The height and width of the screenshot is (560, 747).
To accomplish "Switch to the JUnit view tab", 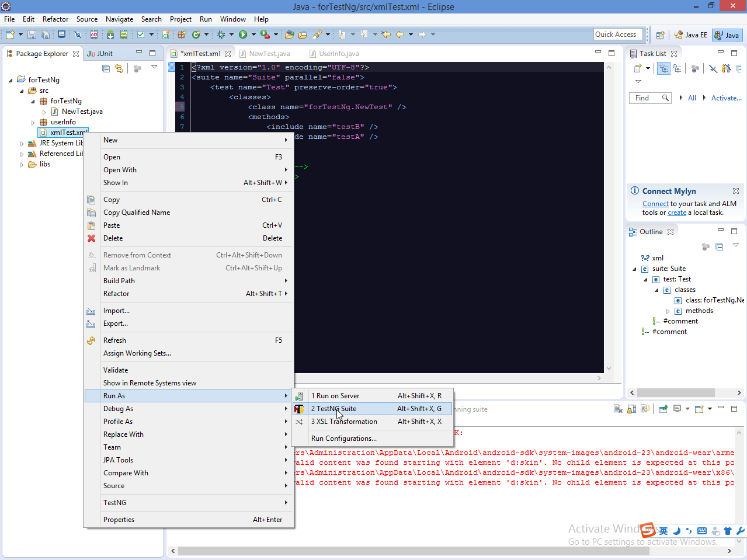I will point(100,54).
